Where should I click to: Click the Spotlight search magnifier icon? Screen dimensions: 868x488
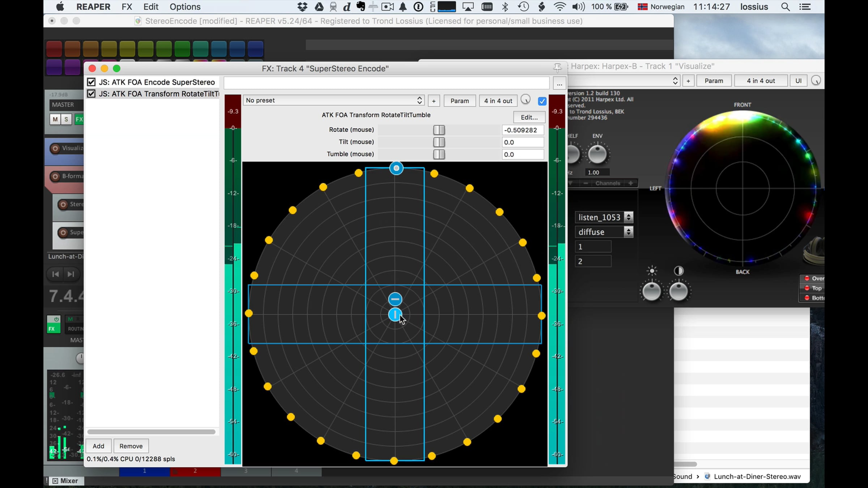tap(785, 7)
